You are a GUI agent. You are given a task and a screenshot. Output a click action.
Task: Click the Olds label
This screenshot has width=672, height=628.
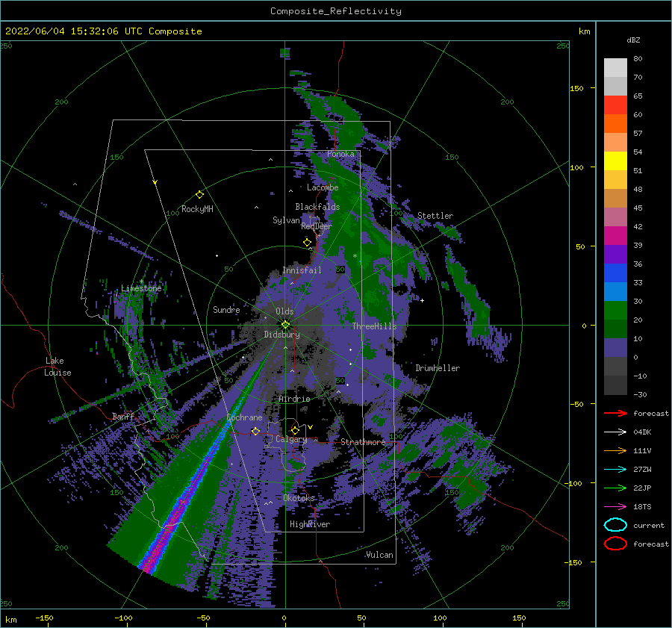click(x=284, y=311)
